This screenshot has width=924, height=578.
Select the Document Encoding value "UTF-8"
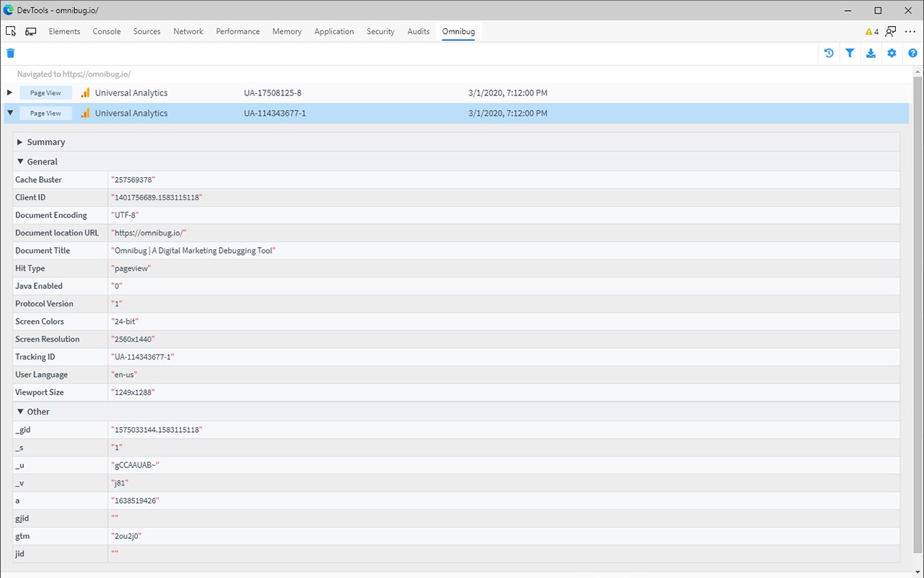click(124, 215)
